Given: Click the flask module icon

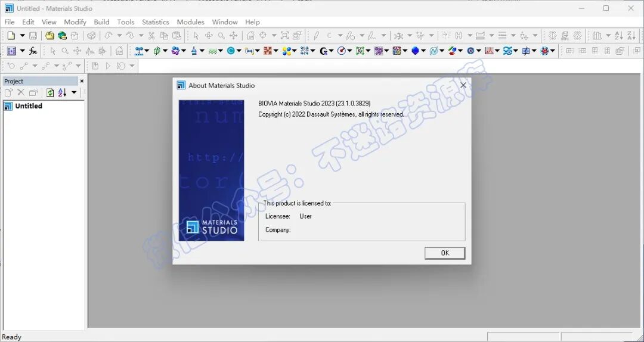Looking at the screenshot, I should (x=193, y=51).
